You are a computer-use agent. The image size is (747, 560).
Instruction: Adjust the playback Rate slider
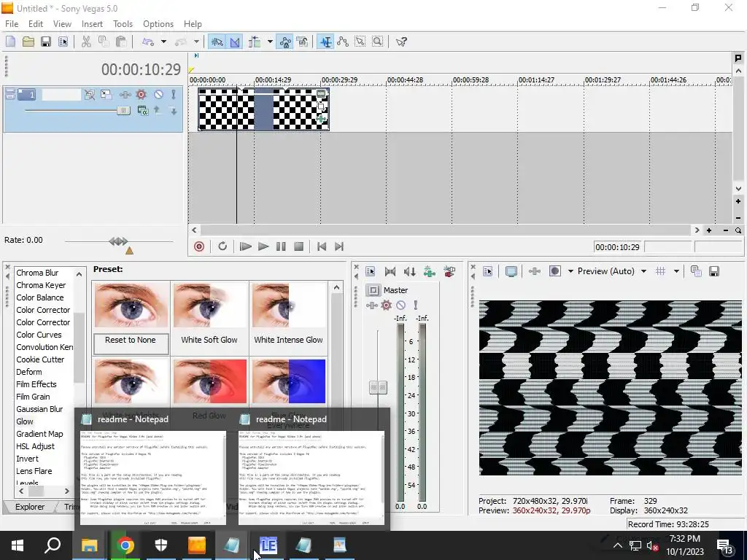[x=118, y=241]
